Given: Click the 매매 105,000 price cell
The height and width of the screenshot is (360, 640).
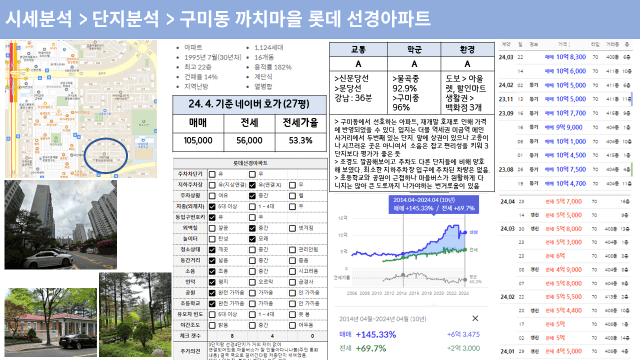Looking at the screenshot, I should click(198, 141).
